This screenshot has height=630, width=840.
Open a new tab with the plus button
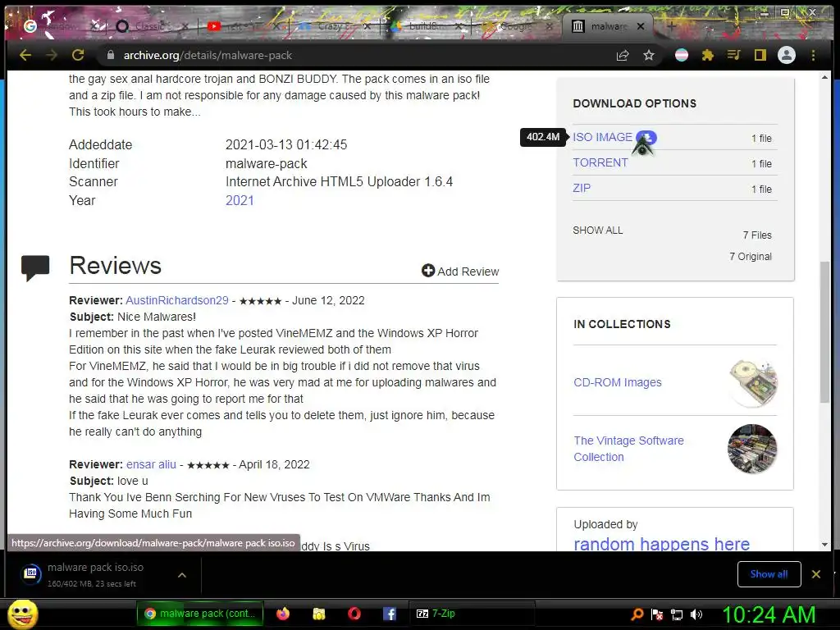pos(671,26)
